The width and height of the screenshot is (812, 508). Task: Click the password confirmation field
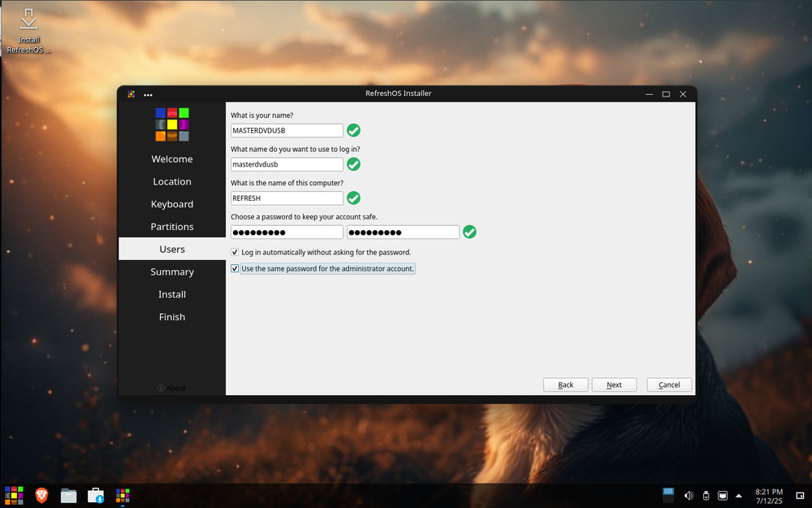click(403, 232)
